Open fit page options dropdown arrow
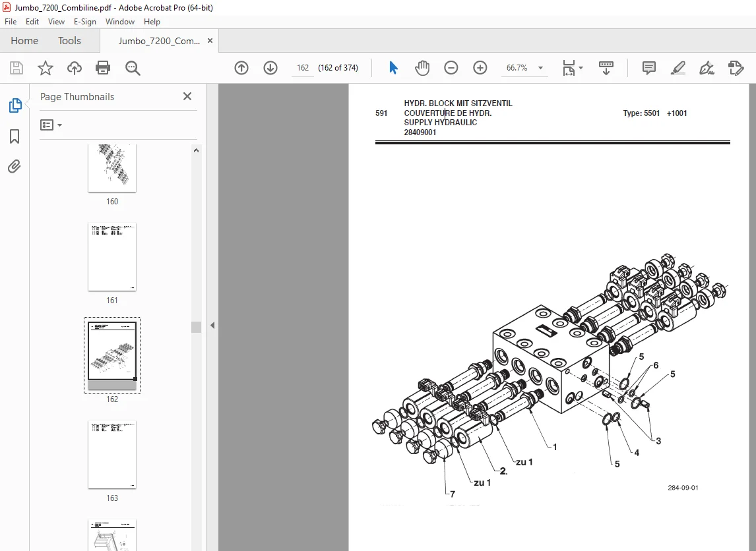This screenshot has width=756, height=551. (x=581, y=68)
